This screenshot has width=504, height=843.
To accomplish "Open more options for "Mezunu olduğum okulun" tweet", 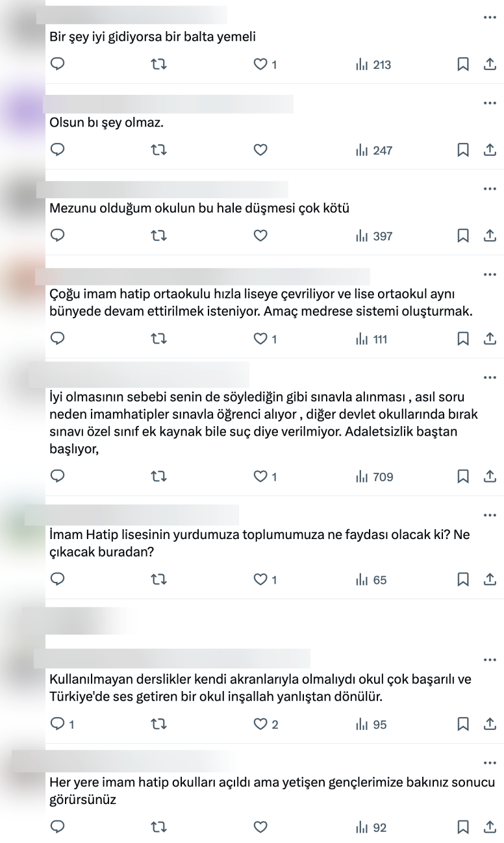I will (x=490, y=188).
